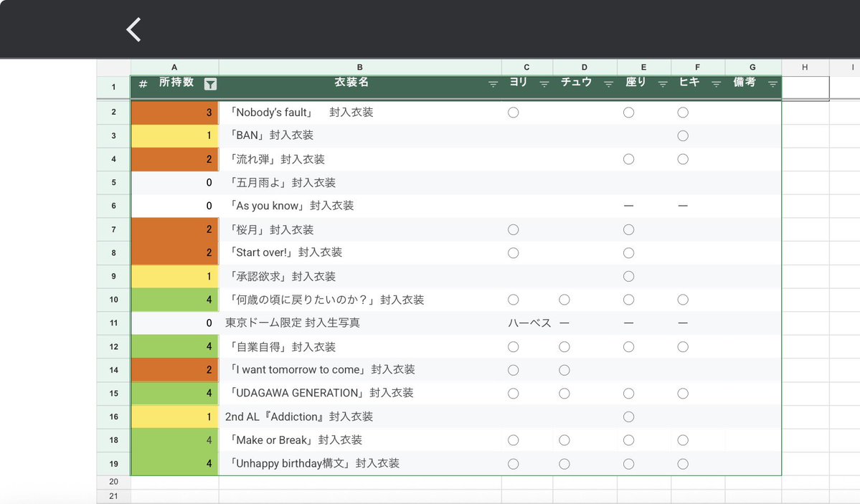This screenshot has height=504, width=860.
Task: Select cell 「BAN」封入衣装
Action: (x=360, y=135)
